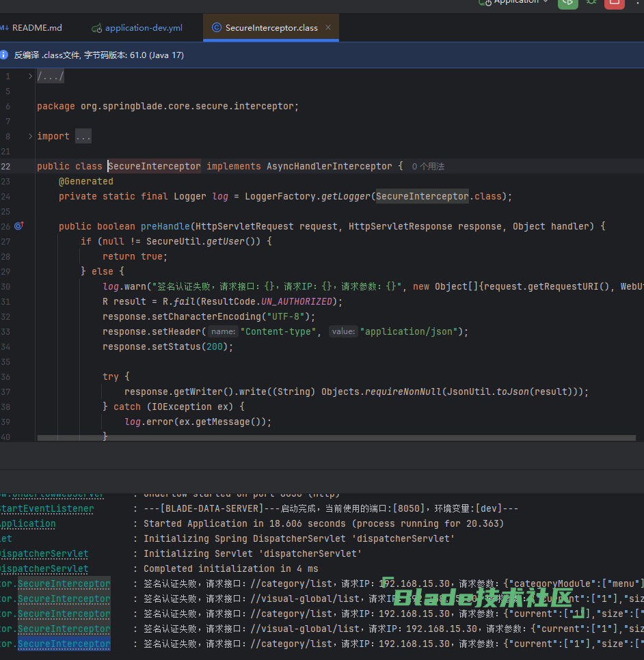Open DispatcherServlet link on 'Initializing Servlet' row
Screen dimensions: 644x660
[44, 553]
